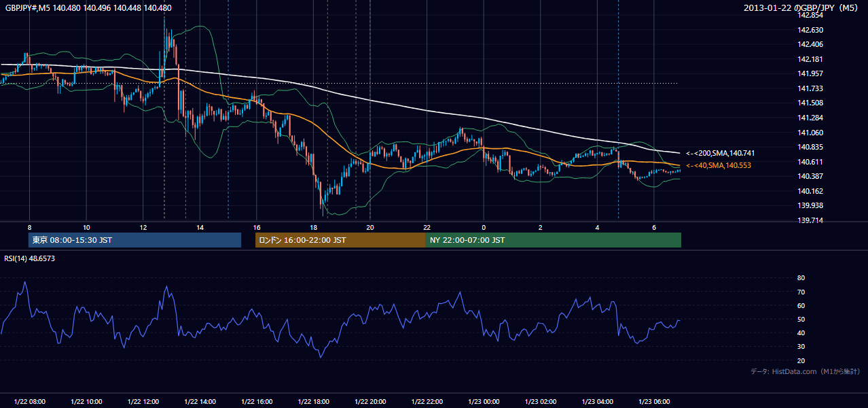Click the 200 SMA 140.741 label
Screen dimensions: 868x408
coord(720,153)
